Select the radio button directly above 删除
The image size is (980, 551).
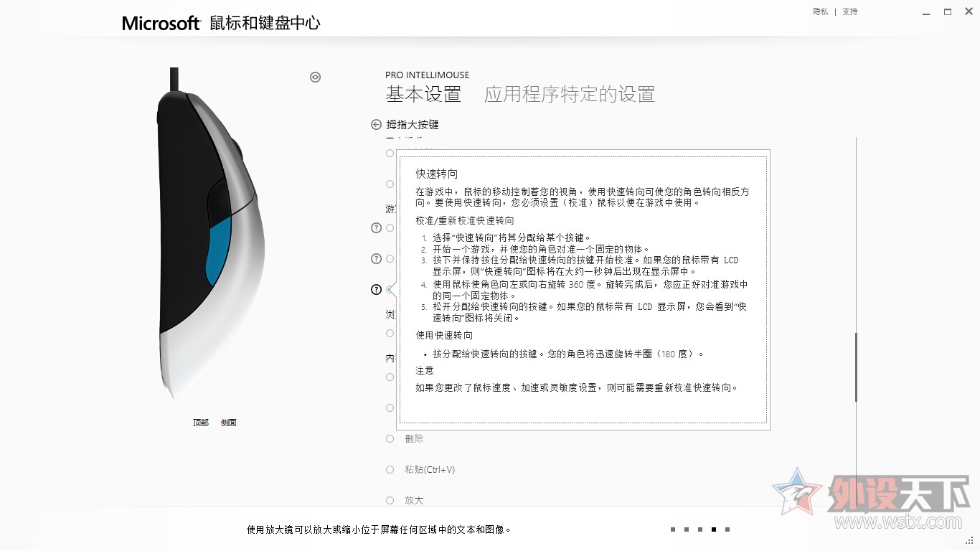click(390, 408)
